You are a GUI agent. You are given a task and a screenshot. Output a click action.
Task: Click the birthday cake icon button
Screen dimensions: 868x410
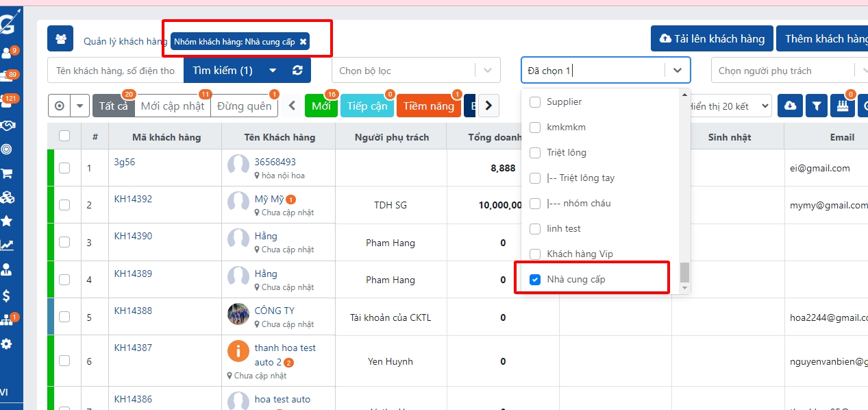click(842, 106)
